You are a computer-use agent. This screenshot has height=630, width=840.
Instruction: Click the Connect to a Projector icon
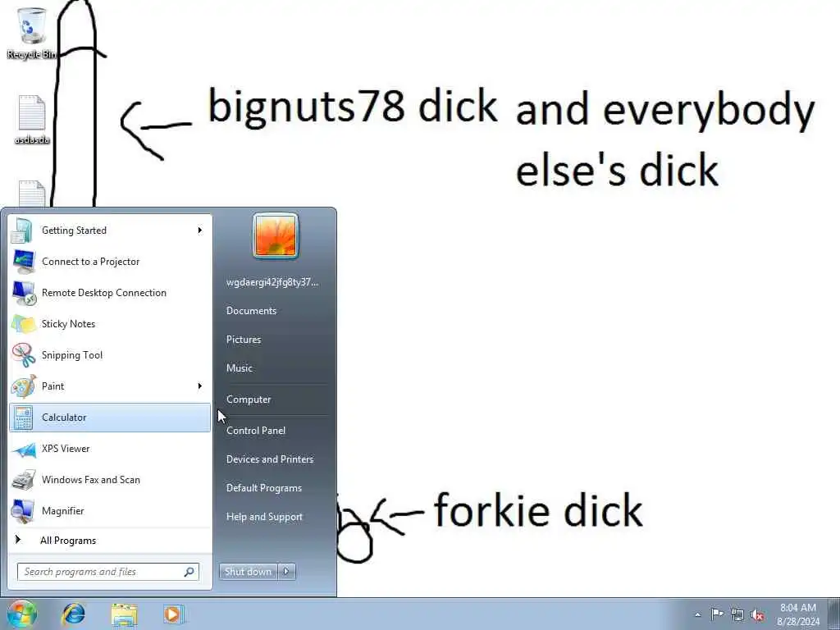pyautogui.click(x=23, y=262)
